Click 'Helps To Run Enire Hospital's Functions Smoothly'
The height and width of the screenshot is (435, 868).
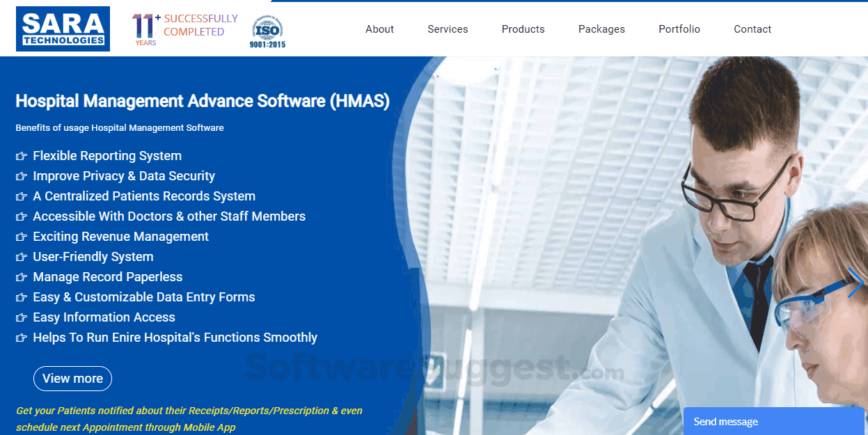pos(175,338)
